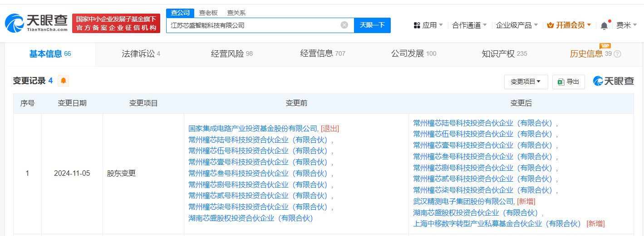Click the 导出 export button

pos(569,82)
